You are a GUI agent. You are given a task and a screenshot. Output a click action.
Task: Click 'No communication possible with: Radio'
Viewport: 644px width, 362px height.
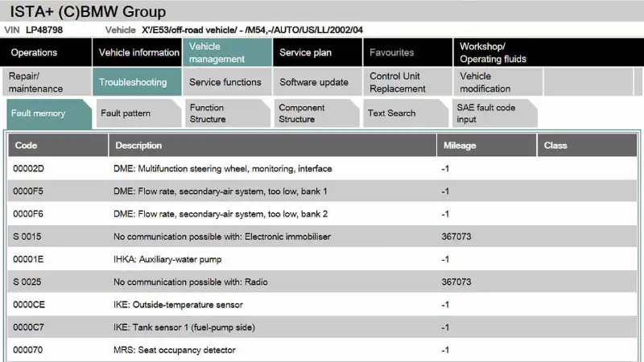pyautogui.click(x=191, y=282)
